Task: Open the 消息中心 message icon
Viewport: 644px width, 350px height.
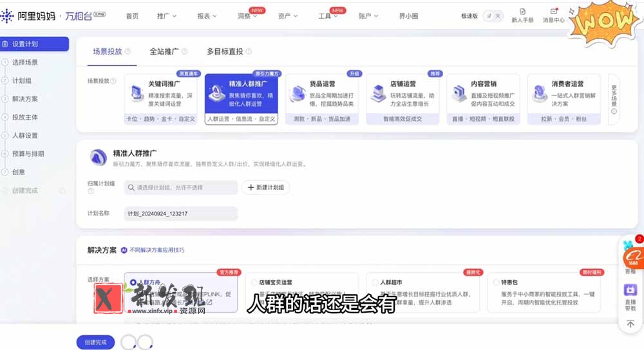Action: click(x=554, y=12)
